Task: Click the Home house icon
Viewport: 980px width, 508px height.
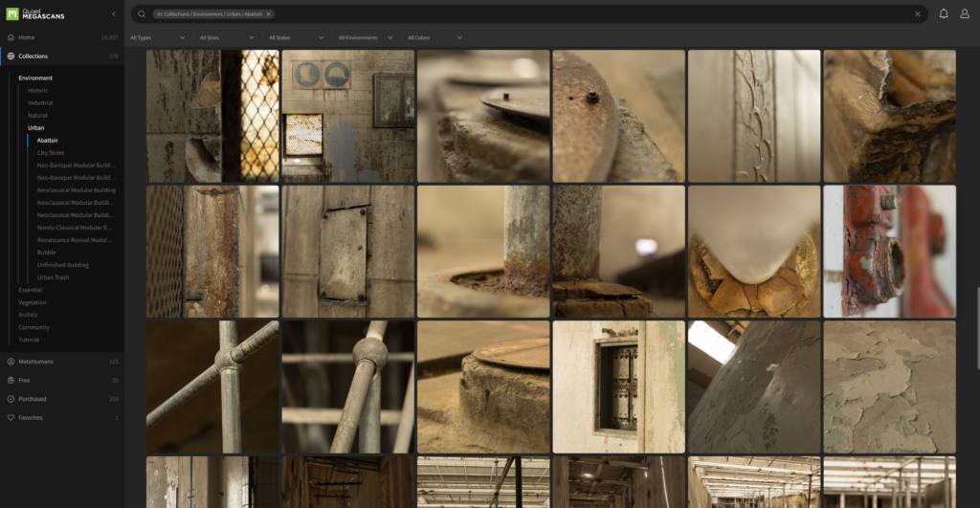Action: click(11, 37)
